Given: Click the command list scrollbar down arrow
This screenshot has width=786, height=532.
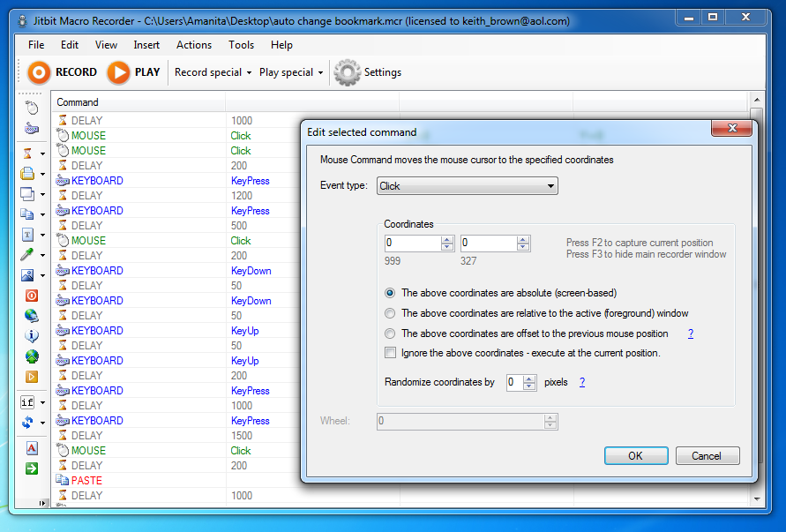Looking at the screenshot, I should (756, 498).
